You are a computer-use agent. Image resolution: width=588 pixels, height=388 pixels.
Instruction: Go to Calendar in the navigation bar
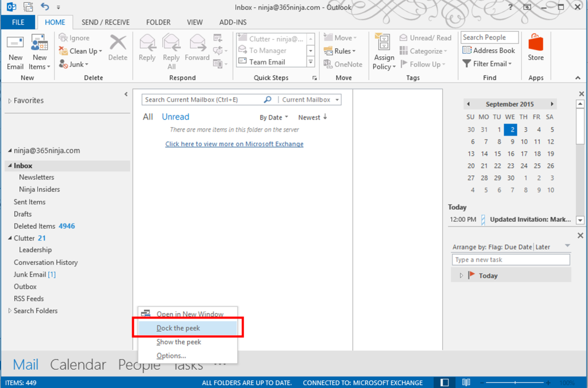coord(78,364)
